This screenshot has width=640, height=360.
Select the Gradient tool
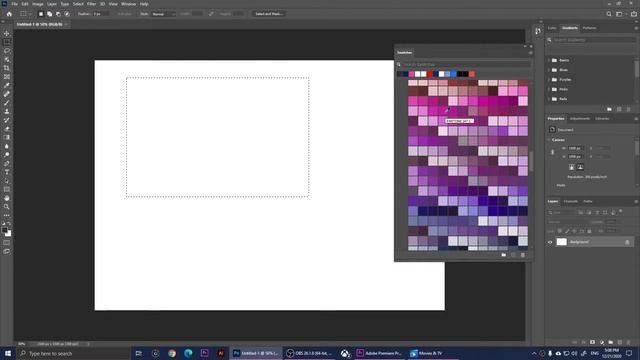point(7,138)
